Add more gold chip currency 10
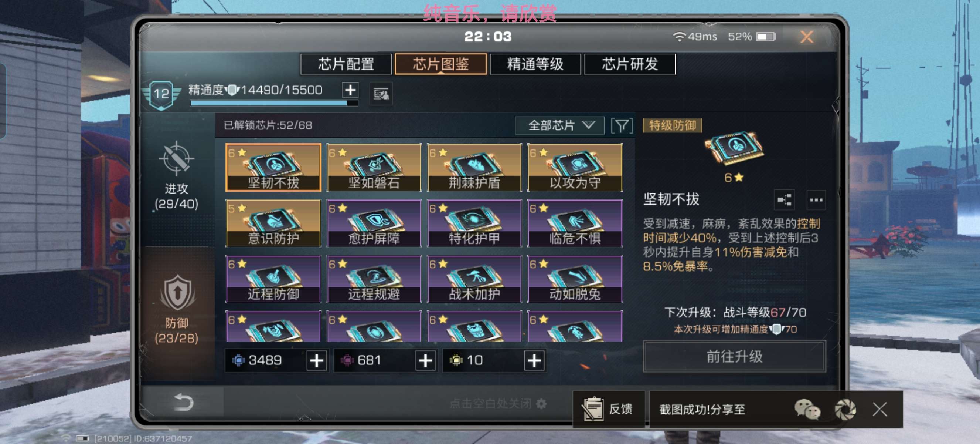 point(534,360)
